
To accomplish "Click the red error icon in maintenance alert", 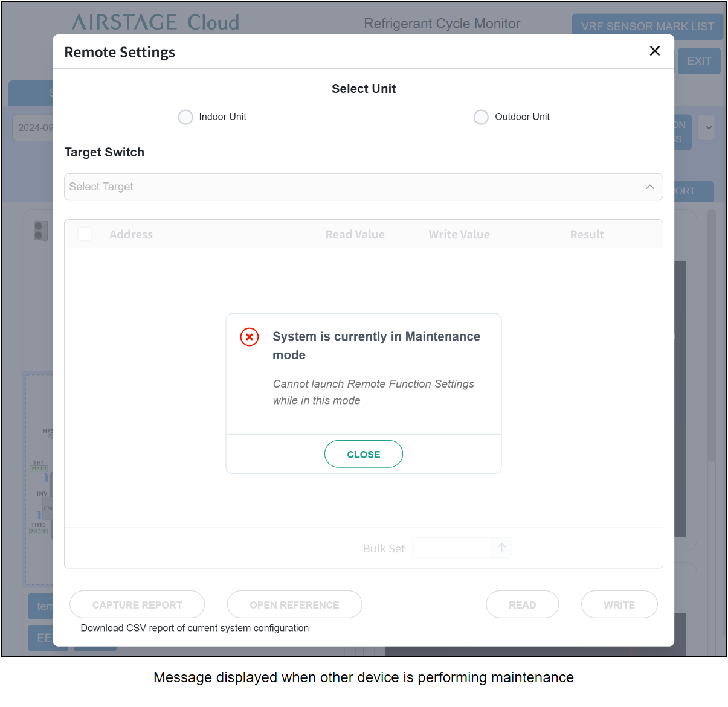I will [250, 337].
